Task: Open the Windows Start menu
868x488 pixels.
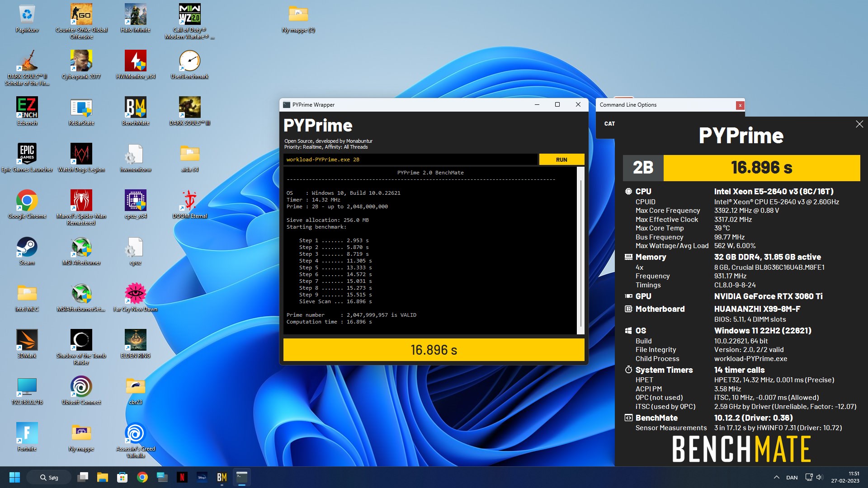Action: pos(14,477)
